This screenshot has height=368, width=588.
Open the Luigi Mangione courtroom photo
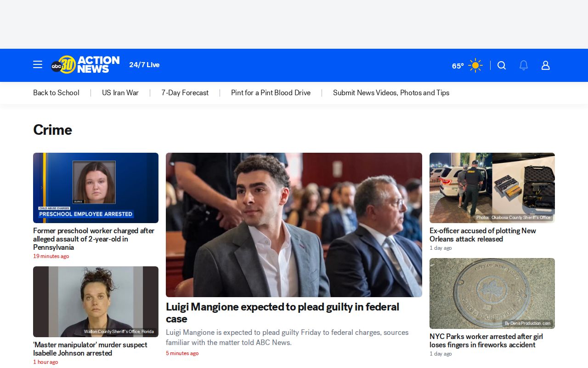294,225
